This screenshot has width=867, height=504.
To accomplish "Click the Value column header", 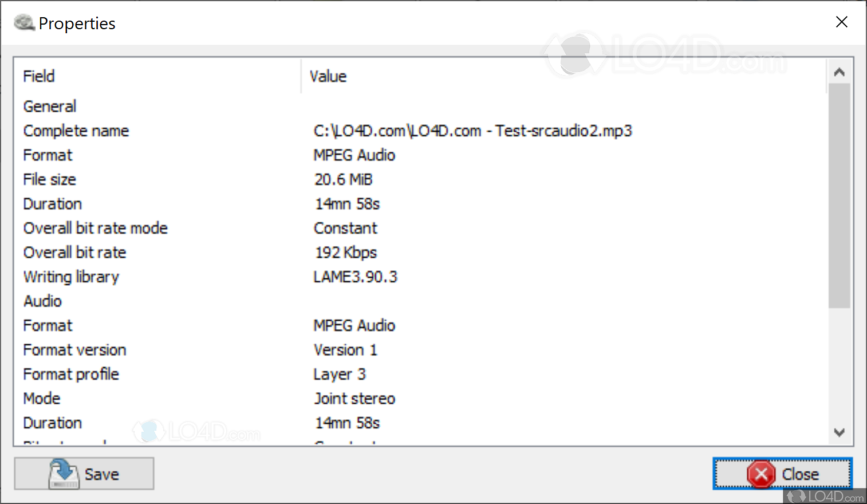I will (328, 76).
